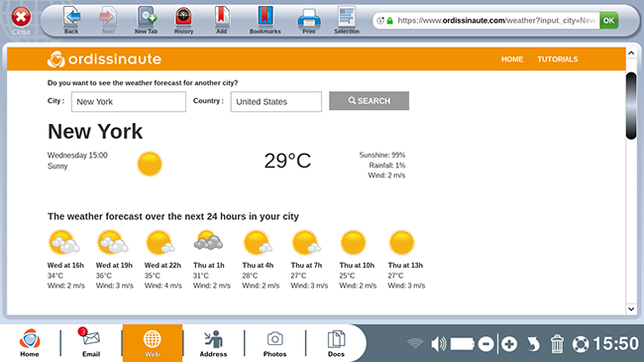Click the undo curved-arrow icon
Screen dimensions: 644x362
(x=533, y=344)
